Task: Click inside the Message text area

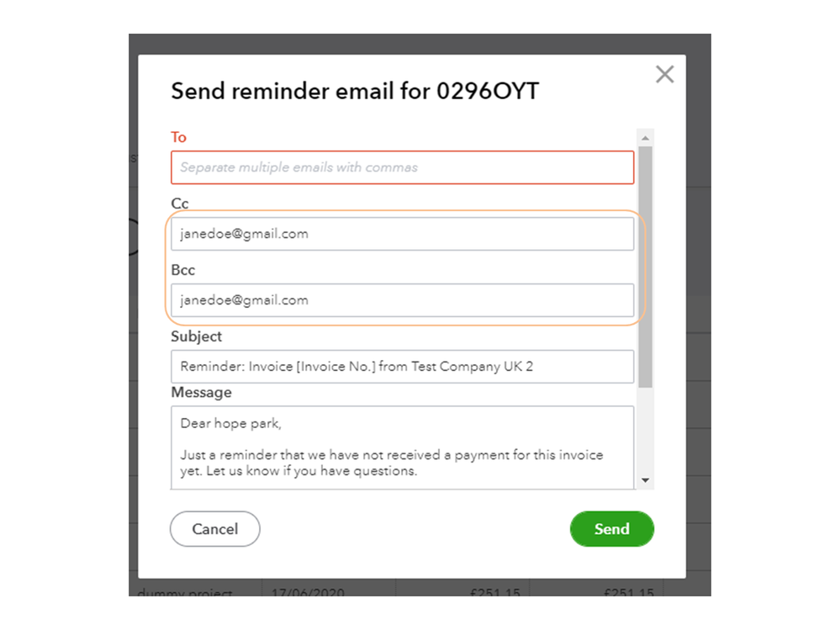Action: (x=402, y=446)
